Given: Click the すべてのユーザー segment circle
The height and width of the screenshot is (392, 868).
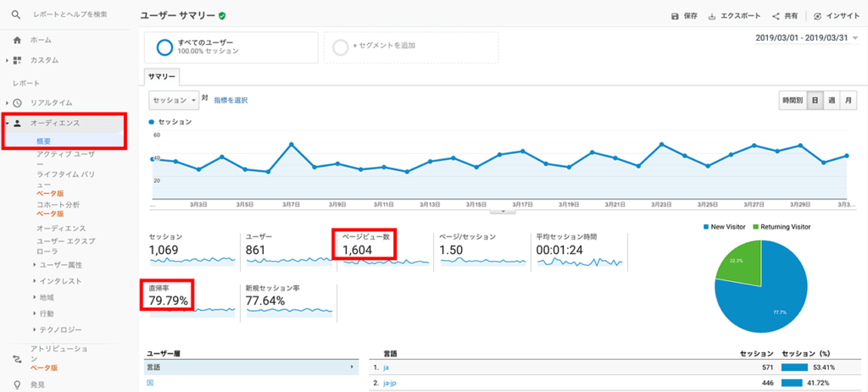Looking at the screenshot, I should pyautogui.click(x=165, y=47).
